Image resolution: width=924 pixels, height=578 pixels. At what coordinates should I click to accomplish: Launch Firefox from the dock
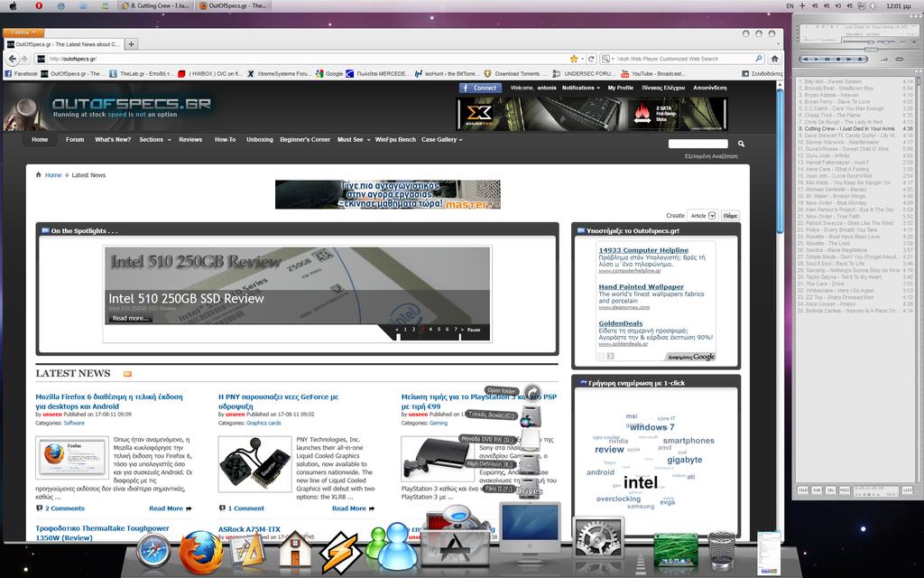click(201, 552)
